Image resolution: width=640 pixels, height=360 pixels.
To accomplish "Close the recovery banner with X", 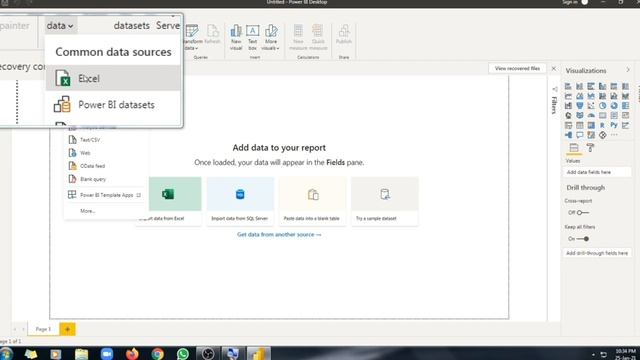I will (553, 69).
